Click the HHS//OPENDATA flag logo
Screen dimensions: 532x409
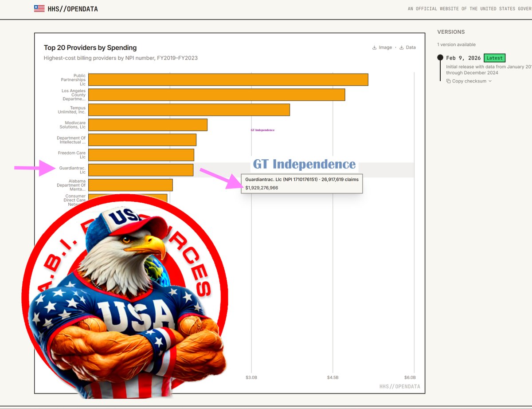click(x=39, y=8)
